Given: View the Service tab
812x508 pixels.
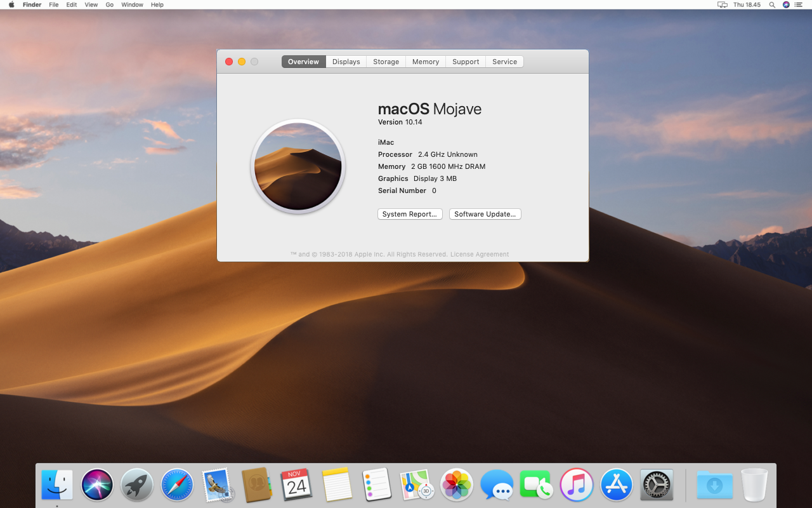Looking at the screenshot, I should click(x=504, y=61).
